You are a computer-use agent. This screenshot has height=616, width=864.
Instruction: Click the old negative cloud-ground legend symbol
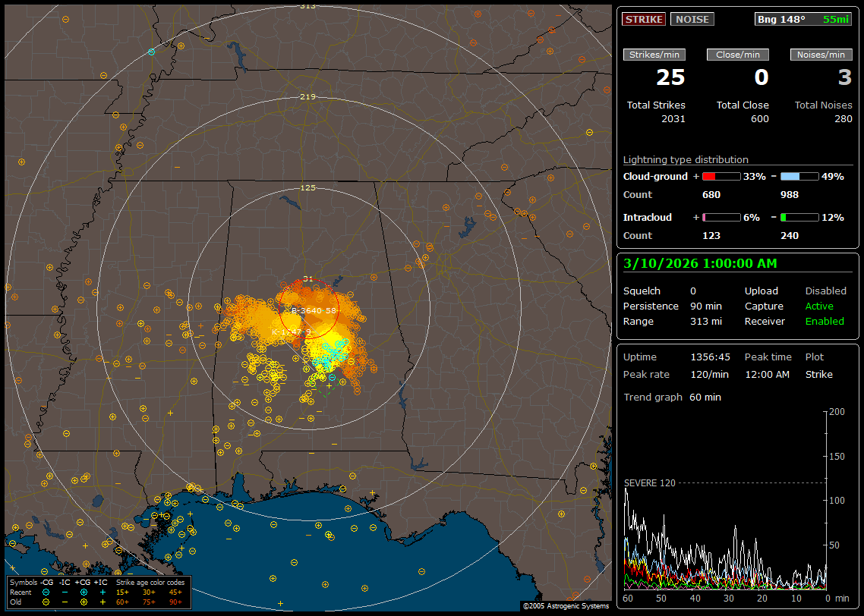click(x=46, y=602)
